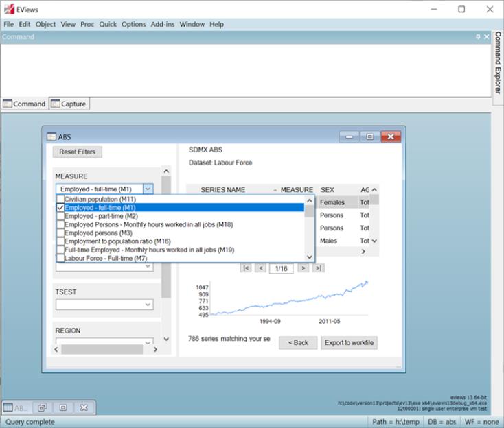
Task: Click the Capture tab icon
Action: 56,104
